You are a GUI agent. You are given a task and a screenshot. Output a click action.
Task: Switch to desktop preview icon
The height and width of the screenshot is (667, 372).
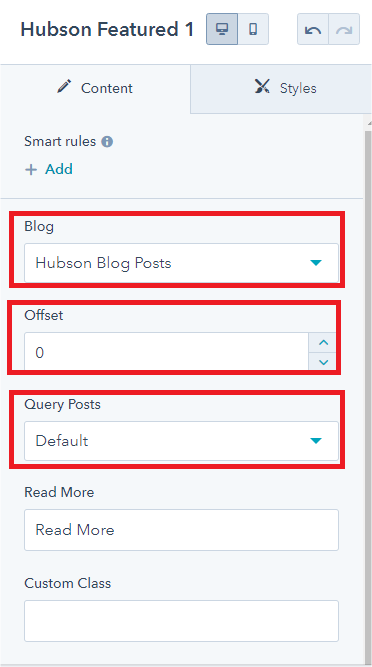tap(222, 29)
